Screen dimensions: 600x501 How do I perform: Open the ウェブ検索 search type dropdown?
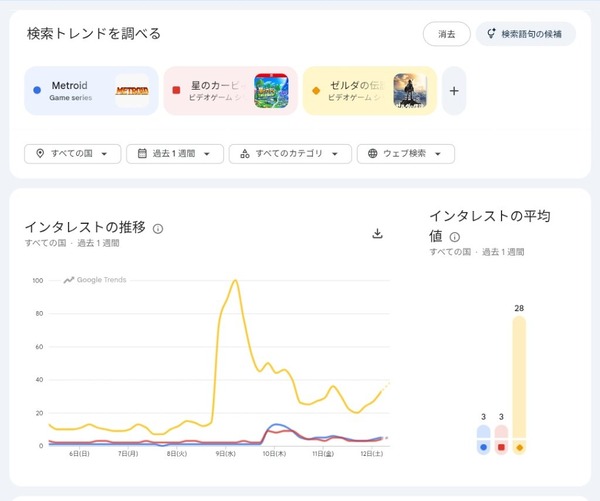(x=406, y=154)
